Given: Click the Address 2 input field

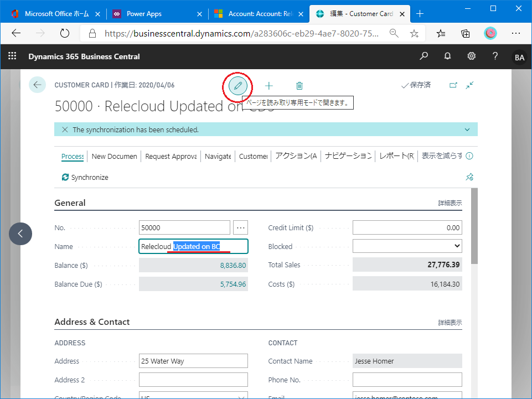Looking at the screenshot, I should click(193, 380).
